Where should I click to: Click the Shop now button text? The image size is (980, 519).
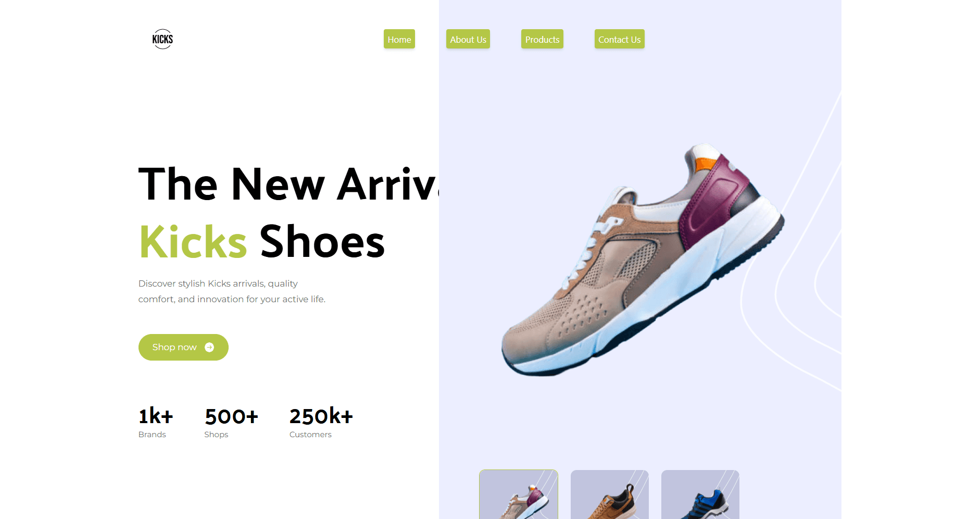[x=174, y=348]
